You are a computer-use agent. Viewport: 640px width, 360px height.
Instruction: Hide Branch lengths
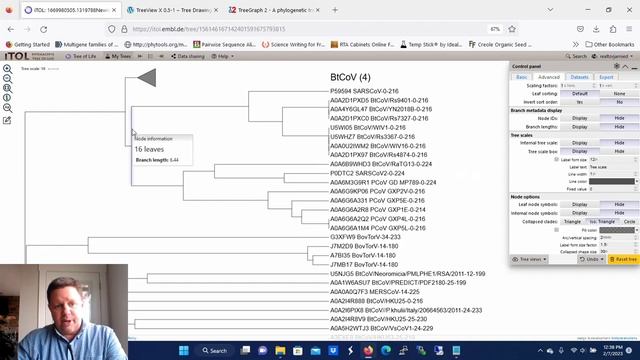click(x=619, y=127)
